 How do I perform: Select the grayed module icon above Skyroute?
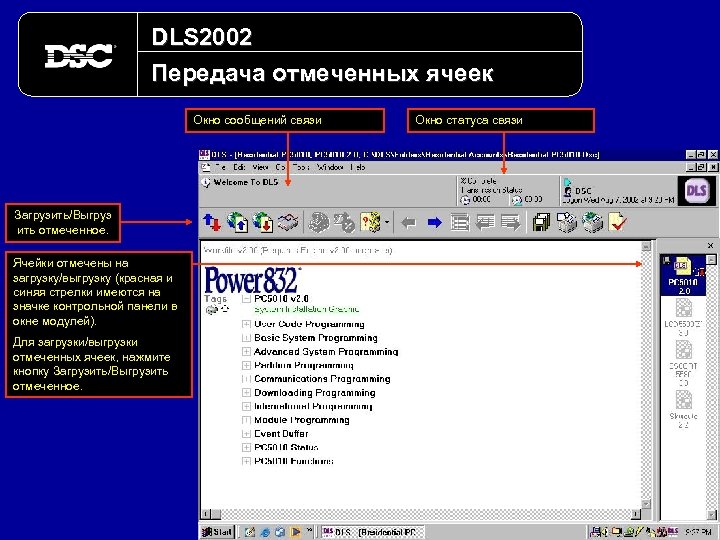point(683,363)
